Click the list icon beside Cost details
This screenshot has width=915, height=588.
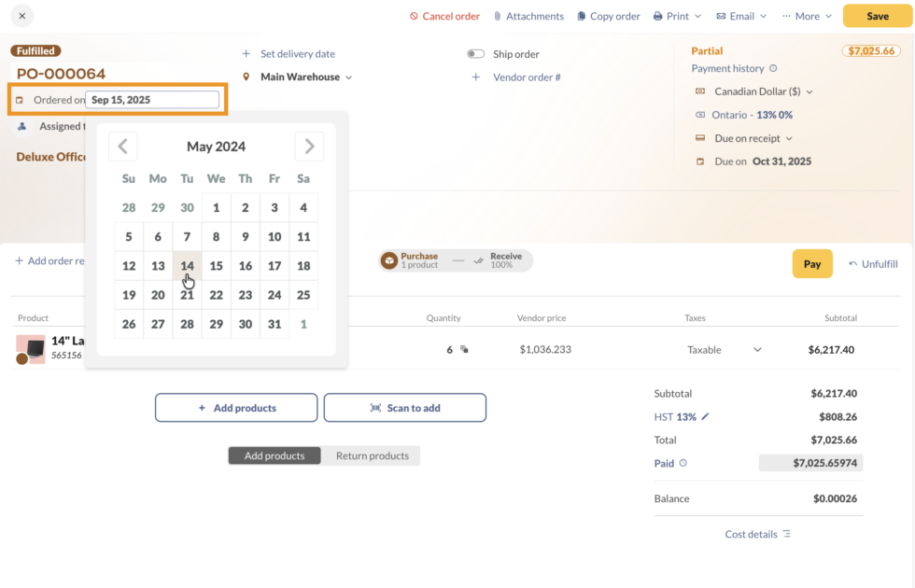(786, 534)
